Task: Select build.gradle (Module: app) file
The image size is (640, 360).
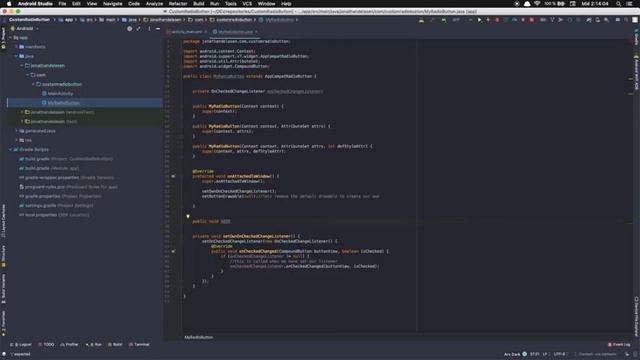Action: click(49, 168)
